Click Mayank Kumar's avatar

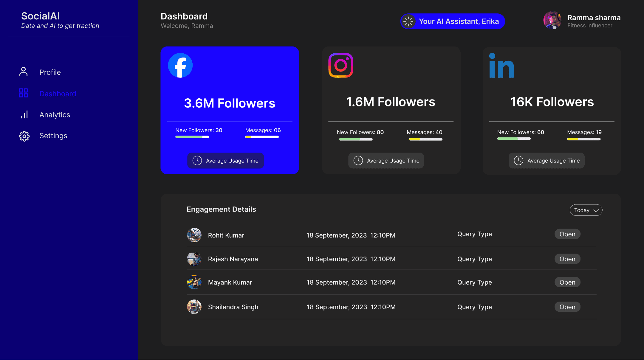(194, 282)
